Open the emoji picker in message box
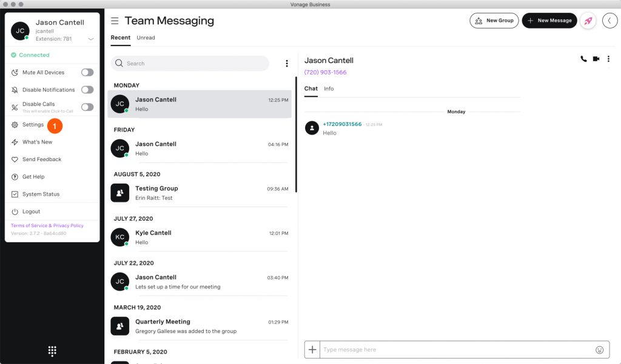The height and width of the screenshot is (364, 621). pos(600,349)
